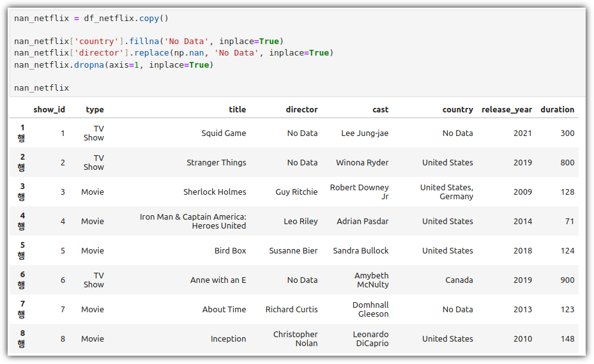This screenshot has width=594, height=364.
Task: Click the country column header
Action: click(457, 109)
